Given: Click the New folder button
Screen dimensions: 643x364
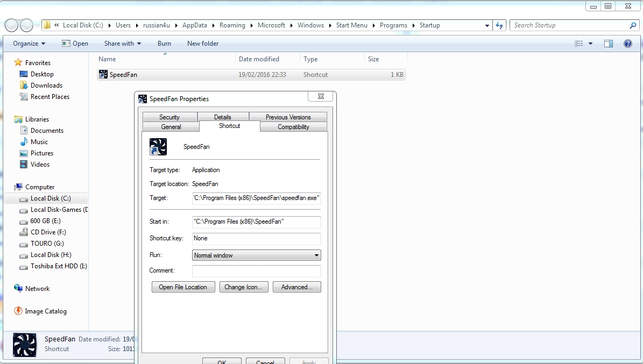Looking at the screenshot, I should (202, 44).
